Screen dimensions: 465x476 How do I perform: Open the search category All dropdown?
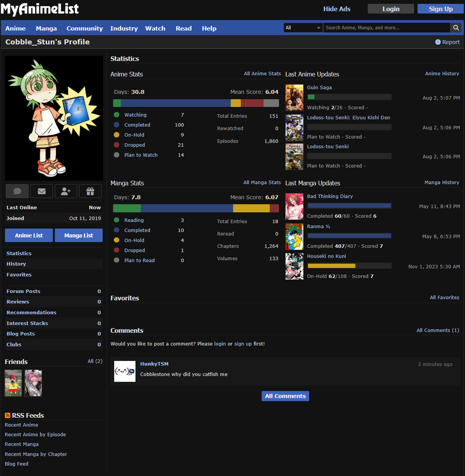coord(303,28)
